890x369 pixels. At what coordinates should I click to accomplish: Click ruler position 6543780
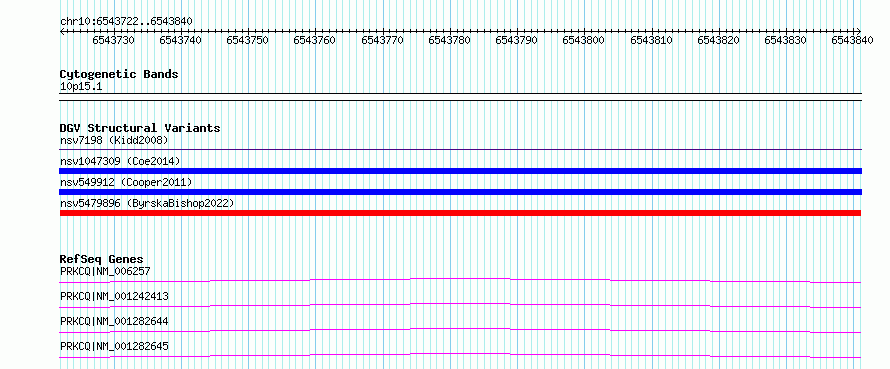coord(449,40)
